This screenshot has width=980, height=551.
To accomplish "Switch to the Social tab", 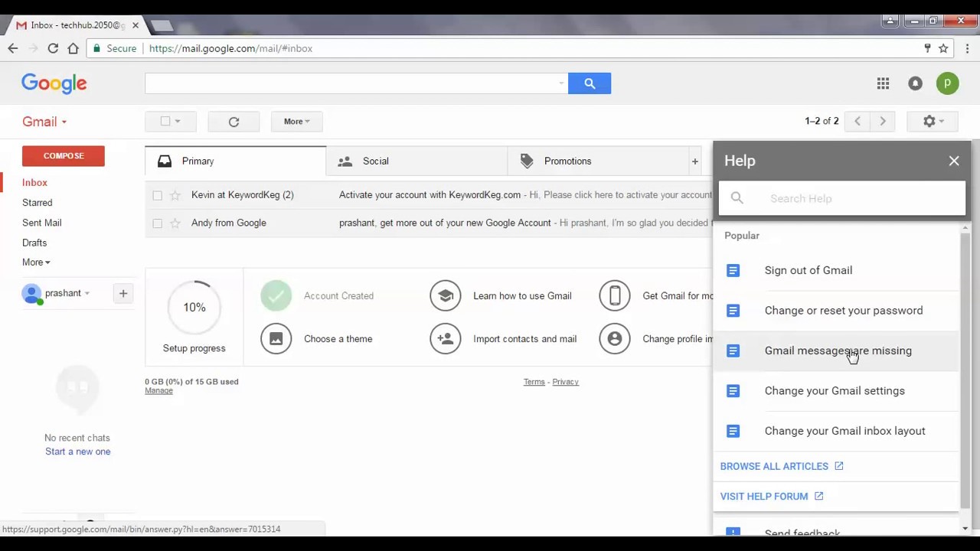I will tap(416, 161).
